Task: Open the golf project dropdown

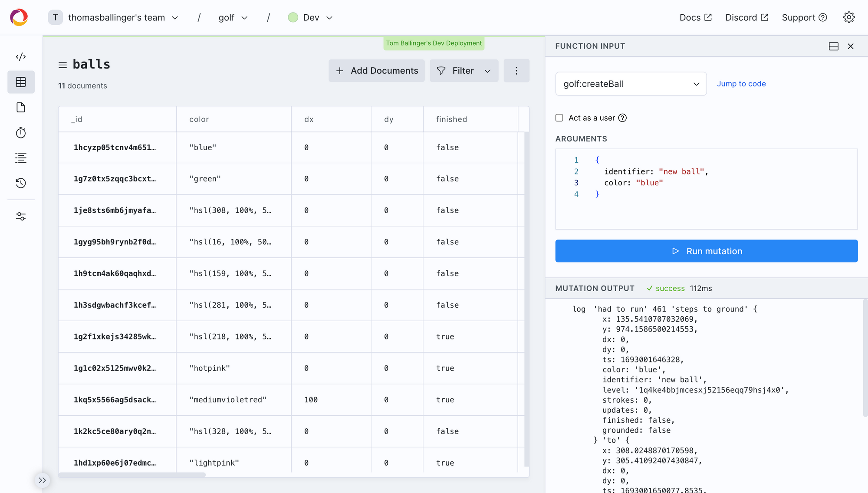Action: [233, 17]
